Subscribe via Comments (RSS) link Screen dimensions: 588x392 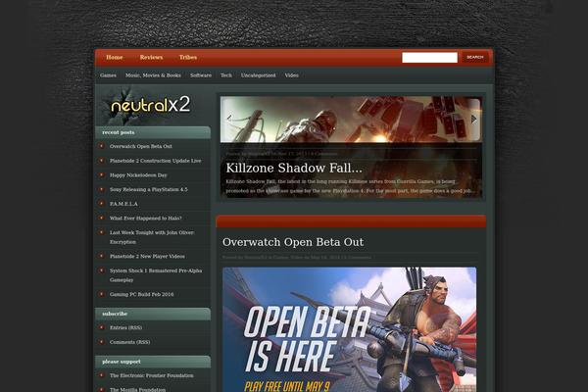[x=129, y=342]
